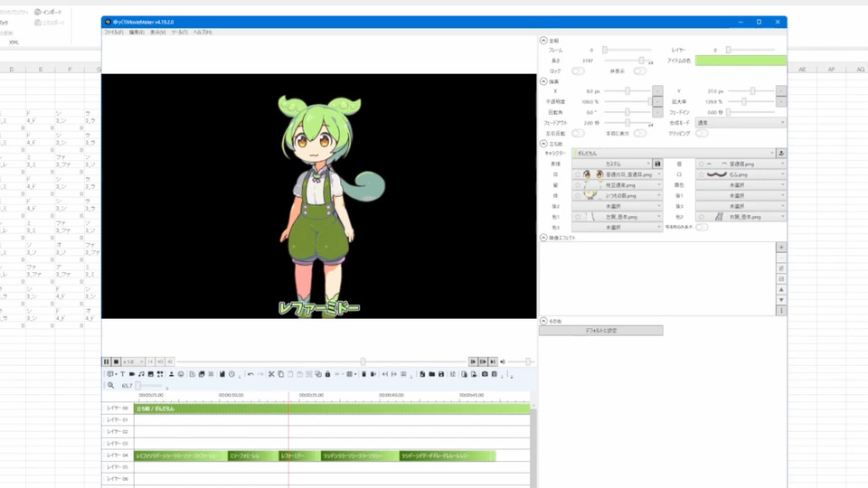Open the 表示(V) menu
868x488 pixels.
[157, 33]
